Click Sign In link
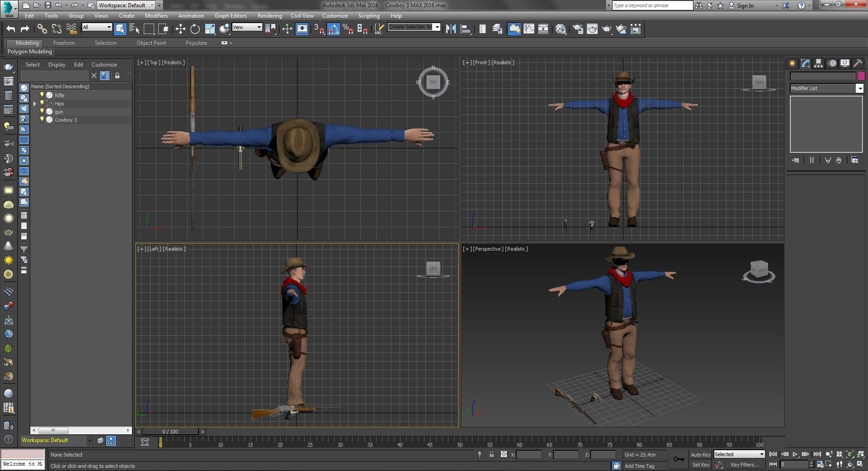This screenshot has height=471, width=868. 745,5
